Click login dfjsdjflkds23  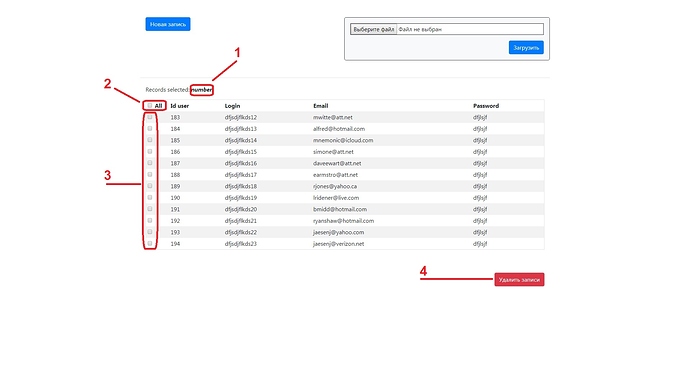click(x=241, y=244)
